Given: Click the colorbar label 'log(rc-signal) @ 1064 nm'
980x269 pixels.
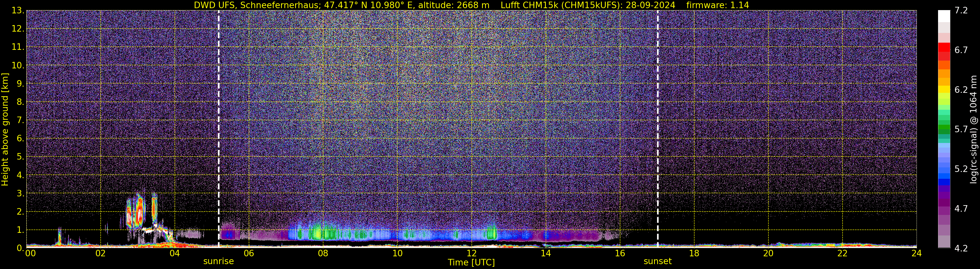Looking at the screenshot, I should [973, 129].
